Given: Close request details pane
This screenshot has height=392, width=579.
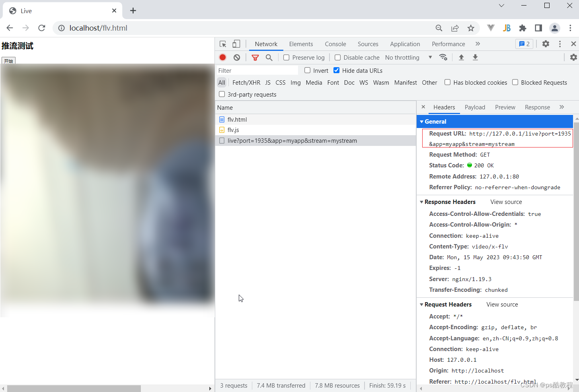Looking at the screenshot, I should [423, 107].
